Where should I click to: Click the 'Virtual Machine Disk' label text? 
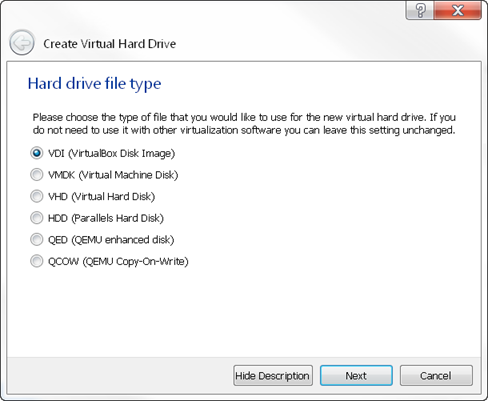(128, 175)
